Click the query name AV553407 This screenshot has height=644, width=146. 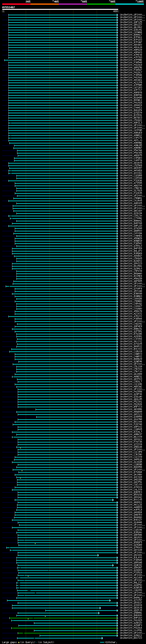[8, 7]
